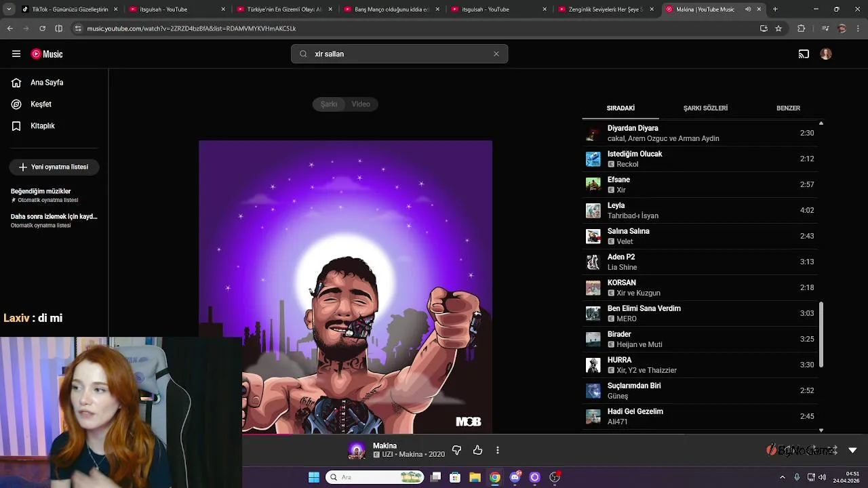
Task: Focus the search box with 'xir sallan'
Action: (400, 54)
